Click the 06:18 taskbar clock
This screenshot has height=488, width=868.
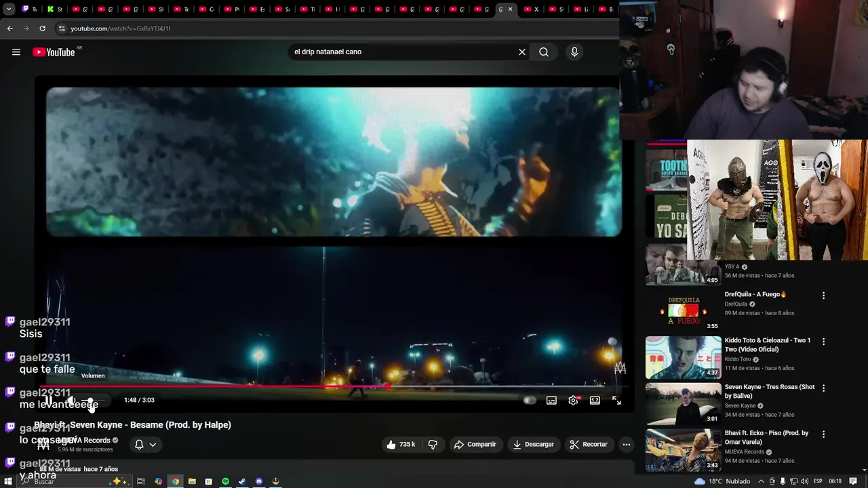(x=835, y=481)
